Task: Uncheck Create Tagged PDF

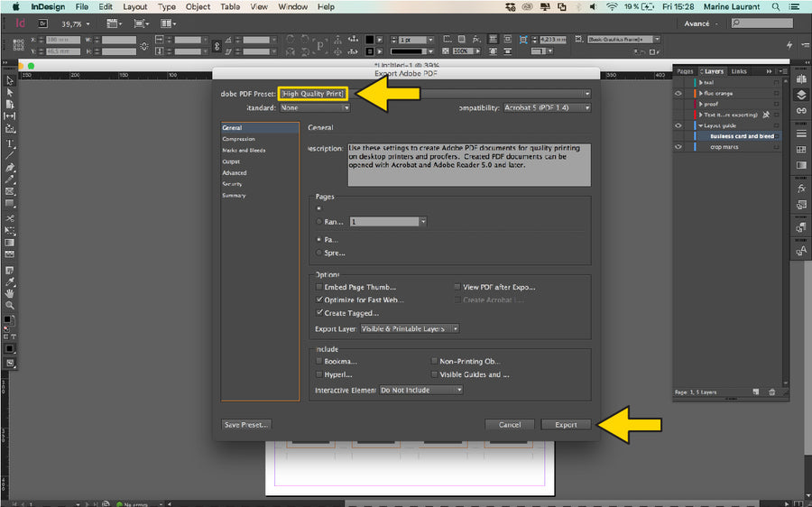Action: (x=319, y=313)
